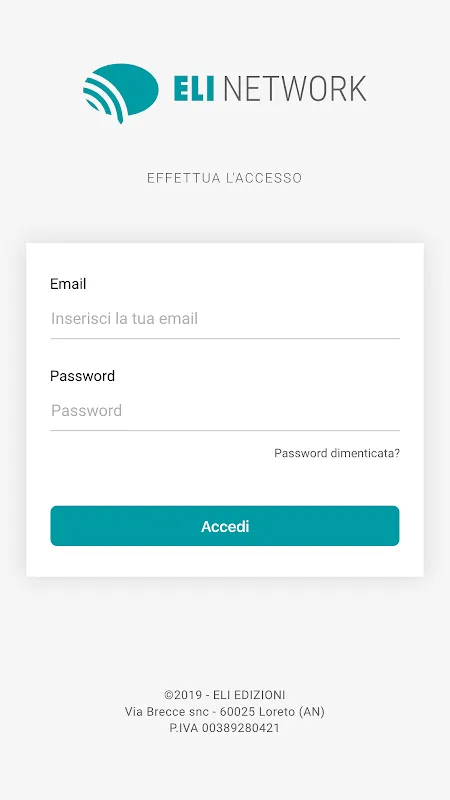The width and height of the screenshot is (450, 800).
Task: Click the underline beneath the email field
Action: coord(224,338)
